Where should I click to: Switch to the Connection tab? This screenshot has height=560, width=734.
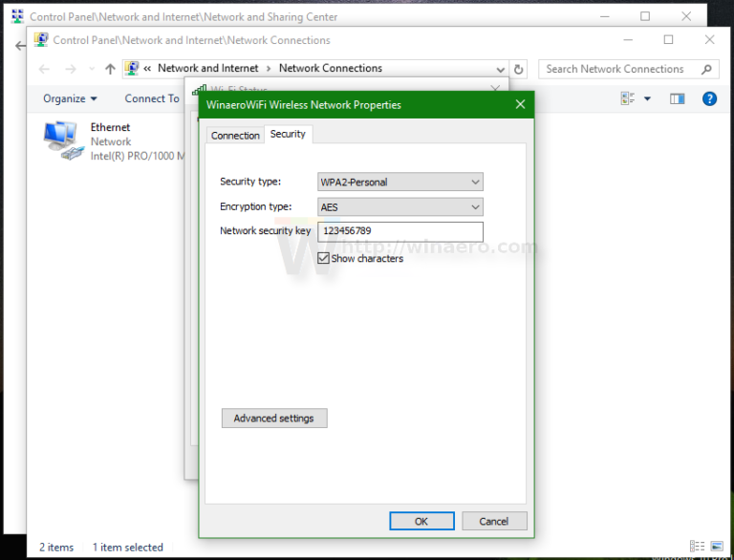[x=235, y=136]
